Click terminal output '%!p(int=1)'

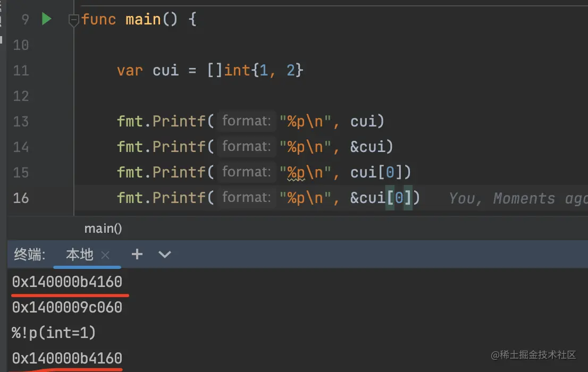tap(54, 333)
